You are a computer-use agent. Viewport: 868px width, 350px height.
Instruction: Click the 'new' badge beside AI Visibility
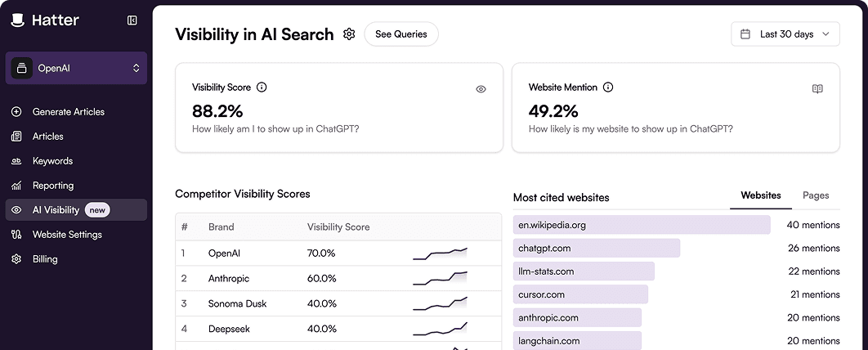(97, 210)
